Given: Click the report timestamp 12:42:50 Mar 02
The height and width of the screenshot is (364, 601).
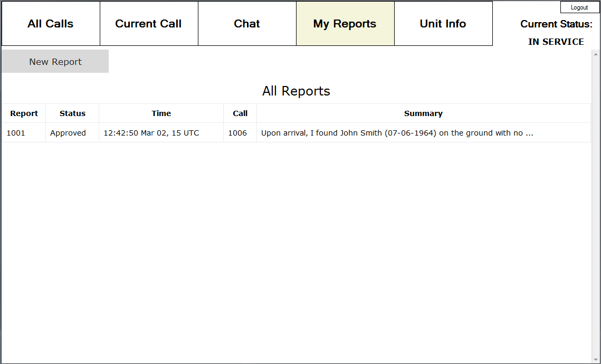Looking at the screenshot, I should [x=151, y=133].
